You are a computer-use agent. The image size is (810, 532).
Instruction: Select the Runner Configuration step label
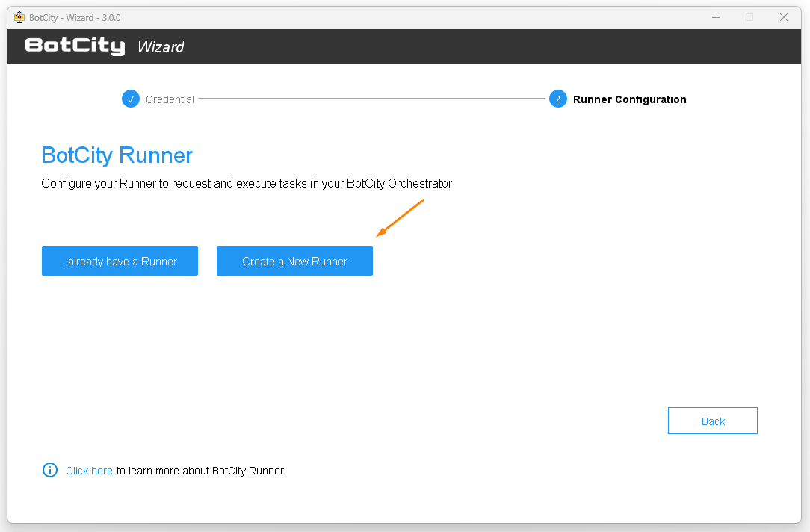tap(629, 99)
